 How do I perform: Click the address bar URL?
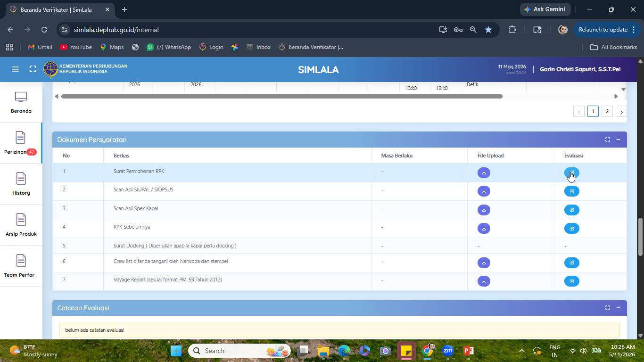tap(116, 30)
